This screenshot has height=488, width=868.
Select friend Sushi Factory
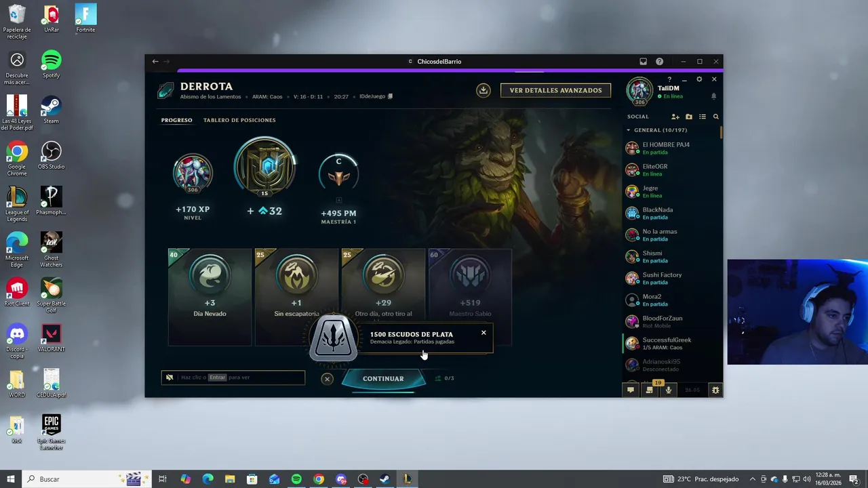(x=671, y=278)
